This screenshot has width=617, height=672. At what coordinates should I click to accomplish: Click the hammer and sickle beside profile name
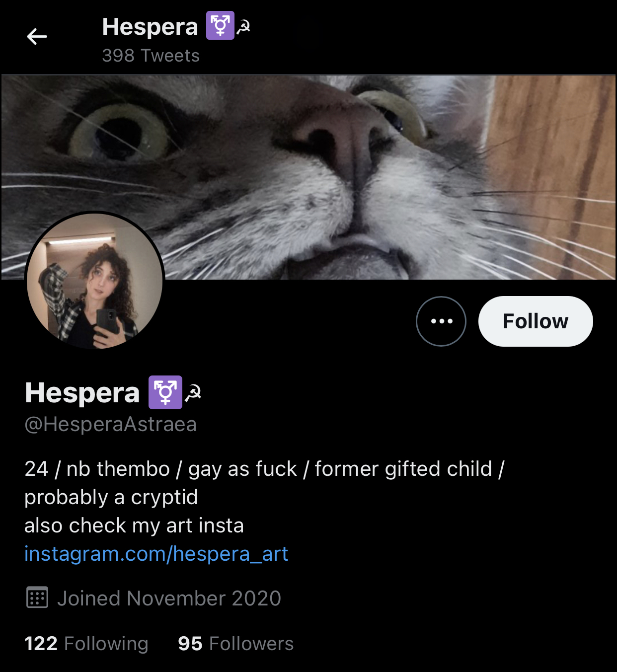[193, 393]
